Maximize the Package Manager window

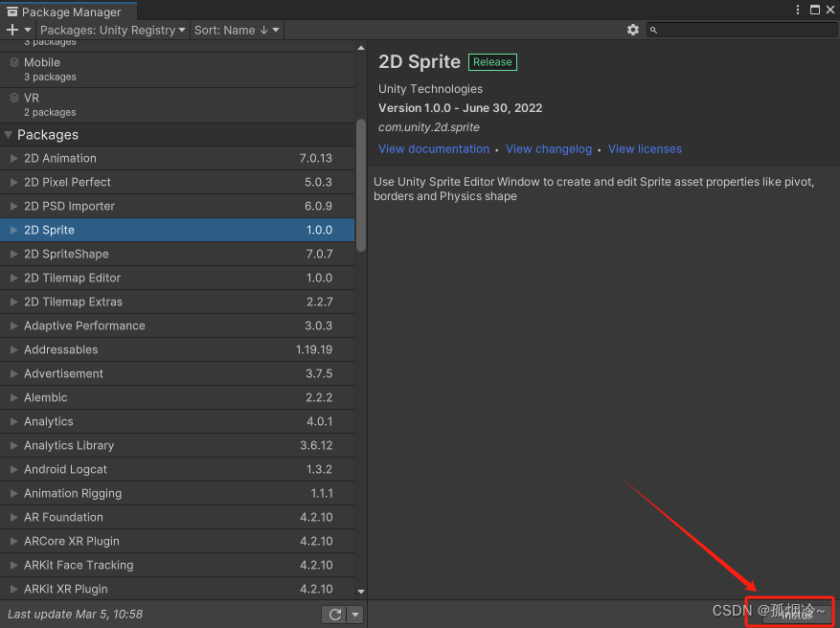click(x=815, y=10)
